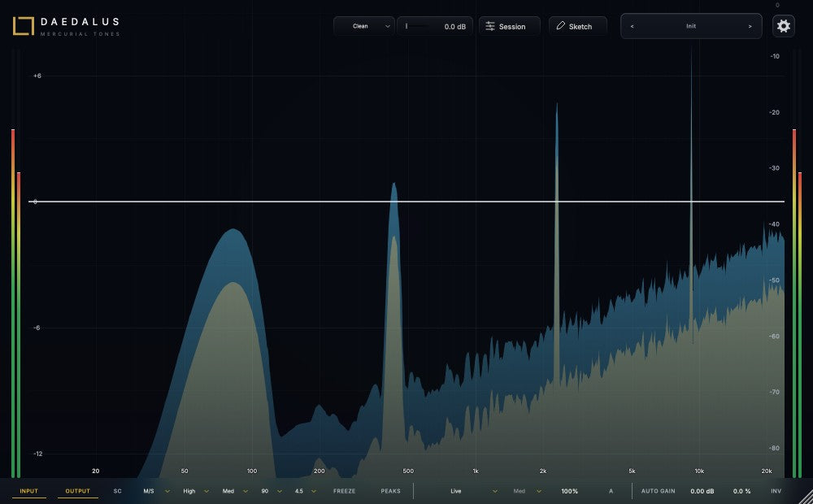Toggle PEAKS display

(390, 491)
